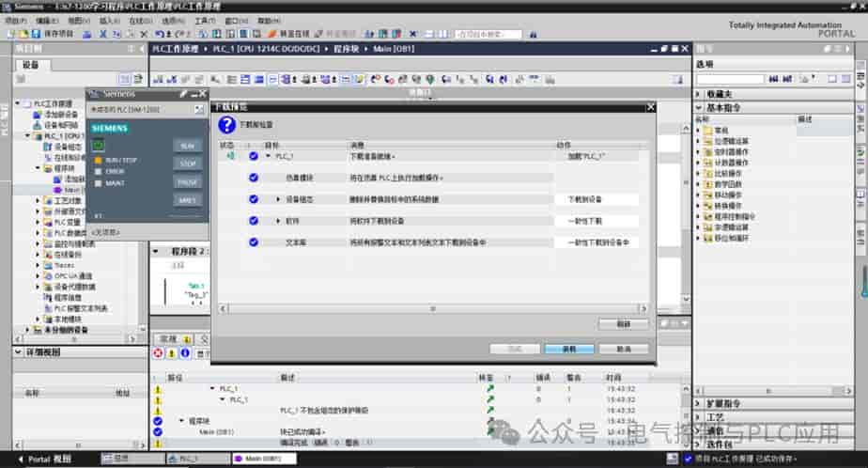Click the cut scissors toolbar icon
Screen dimensions: 868x468
103,35
